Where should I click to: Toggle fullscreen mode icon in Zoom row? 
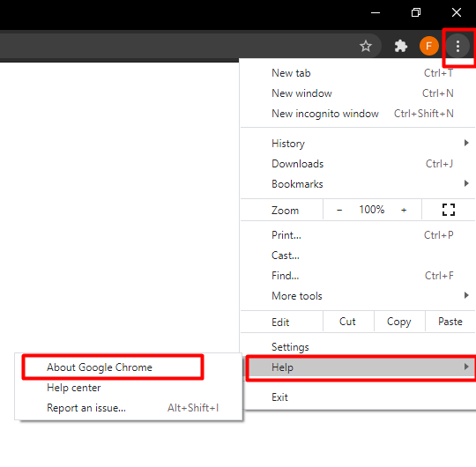[449, 210]
